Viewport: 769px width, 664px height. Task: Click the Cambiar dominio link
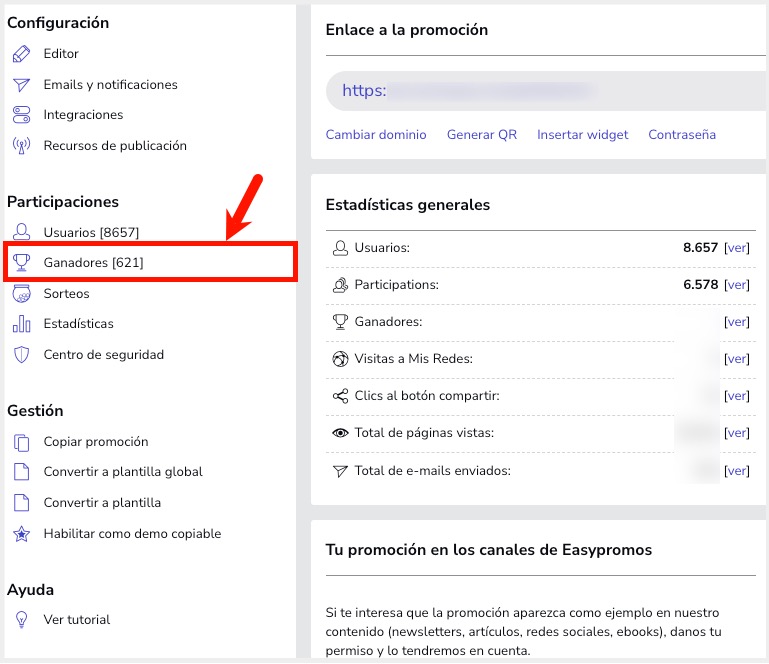click(376, 135)
